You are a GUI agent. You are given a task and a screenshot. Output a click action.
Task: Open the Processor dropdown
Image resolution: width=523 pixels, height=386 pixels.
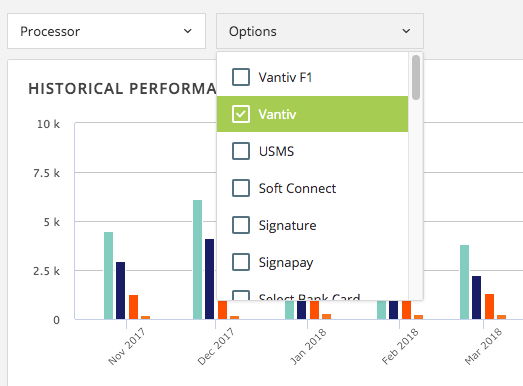[x=106, y=31]
